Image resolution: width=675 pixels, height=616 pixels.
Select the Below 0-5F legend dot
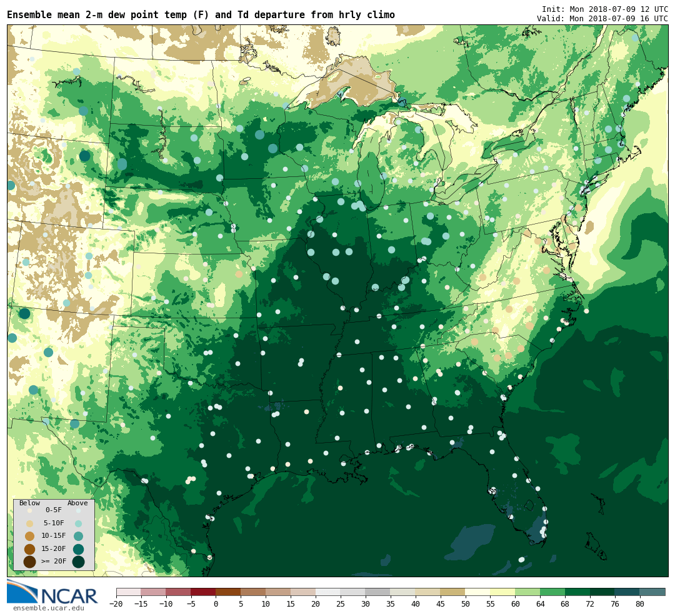30,510
